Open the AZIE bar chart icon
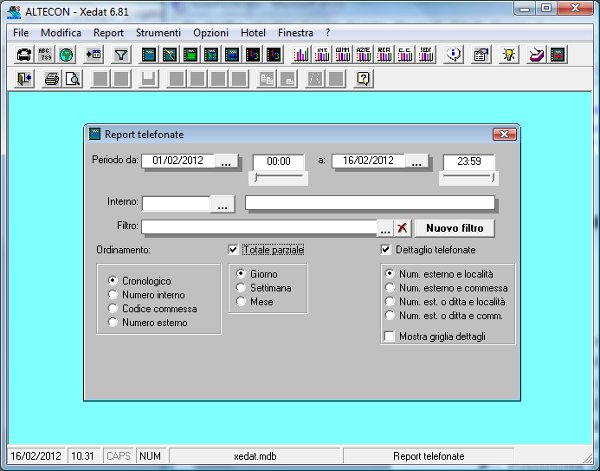 364,55
